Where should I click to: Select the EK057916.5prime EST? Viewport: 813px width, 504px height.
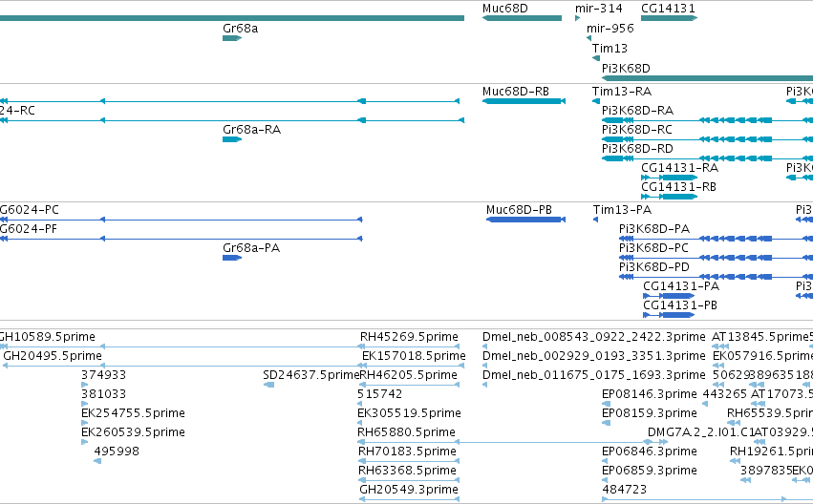click(762, 356)
